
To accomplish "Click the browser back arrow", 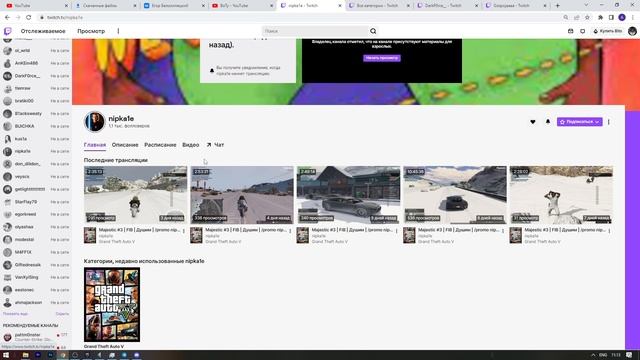I will [7, 18].
